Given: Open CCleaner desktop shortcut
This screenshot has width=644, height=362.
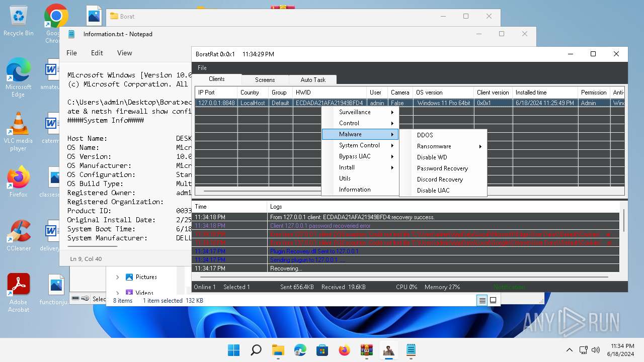Looking at the screenshot, I should (19, 236).
